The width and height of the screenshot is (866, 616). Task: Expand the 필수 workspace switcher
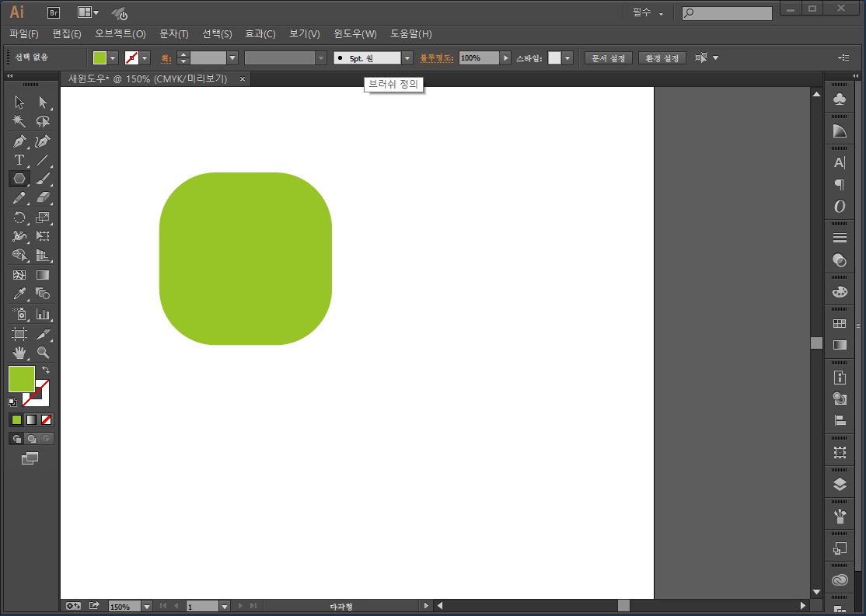648,13
